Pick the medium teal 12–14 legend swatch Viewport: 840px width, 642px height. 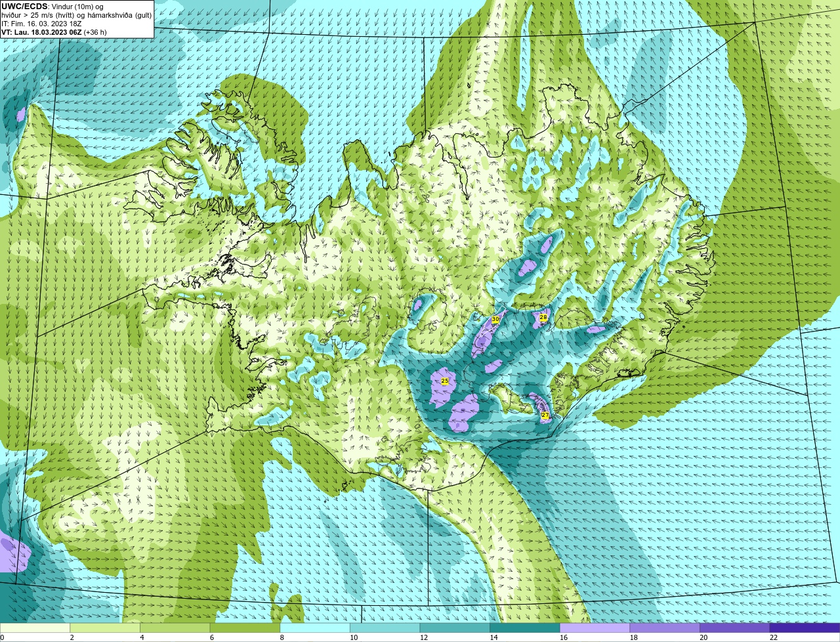click(x=455, y=628)
